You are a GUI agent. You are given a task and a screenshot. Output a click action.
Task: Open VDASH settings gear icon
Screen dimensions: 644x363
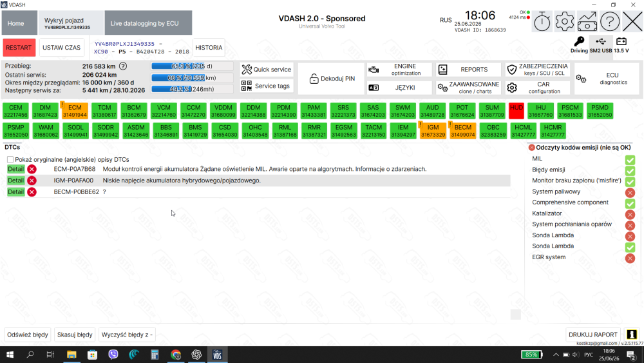(x=565, y=22)
